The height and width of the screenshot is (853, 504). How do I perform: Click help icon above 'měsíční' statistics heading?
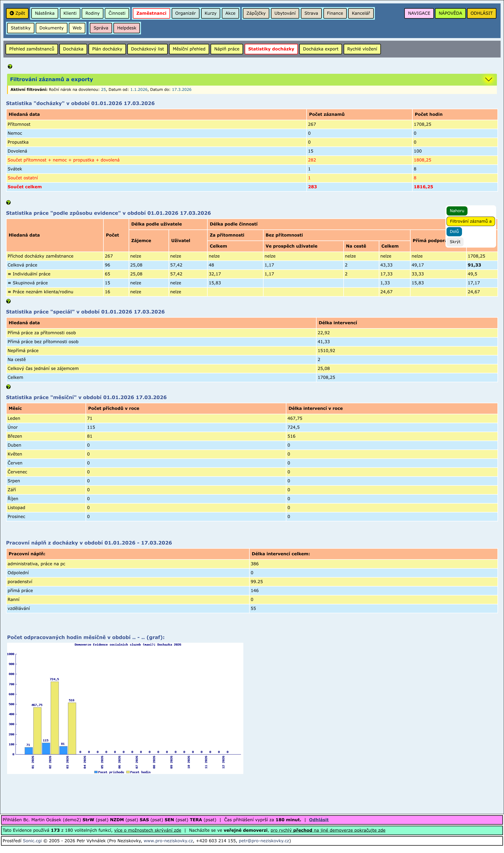pos(9,387)
